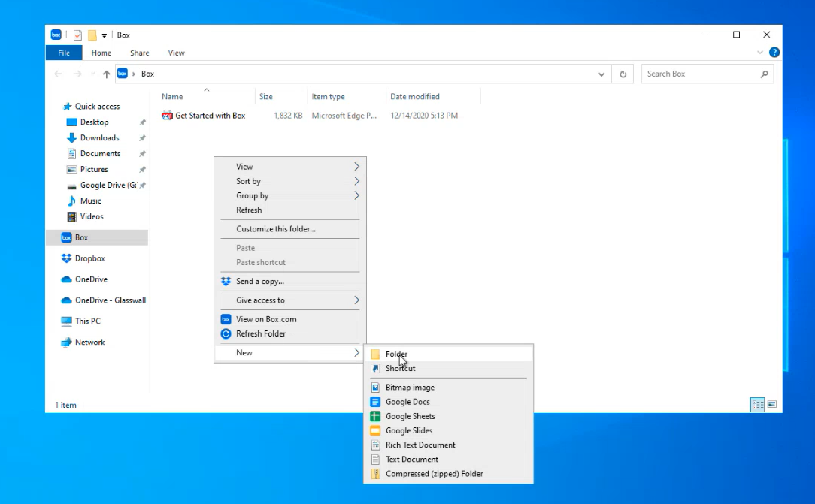Open the address bar history dropdown
The width and height of the screenshot is (815, 504).
601,74
